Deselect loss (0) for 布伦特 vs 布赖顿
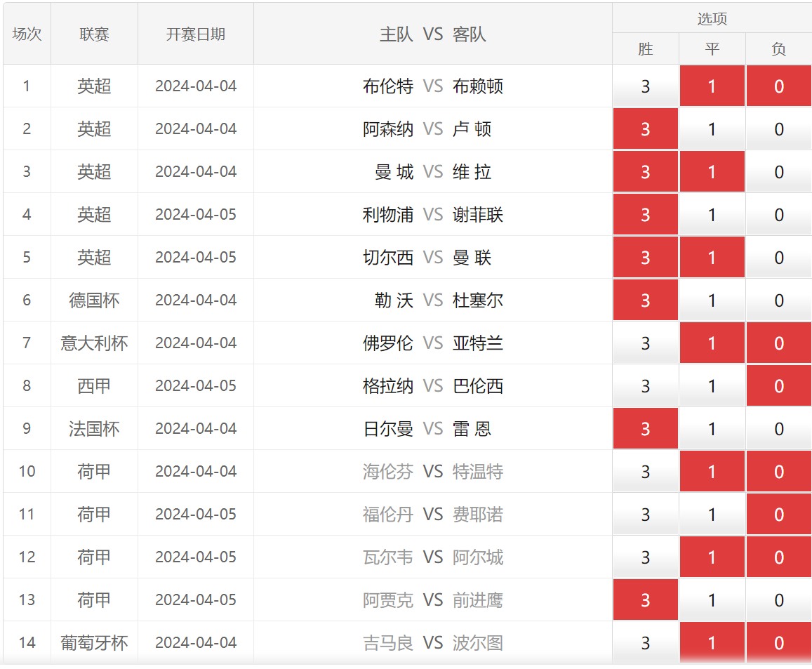Viewport: 812px width, 669px height. click(779, 86)
